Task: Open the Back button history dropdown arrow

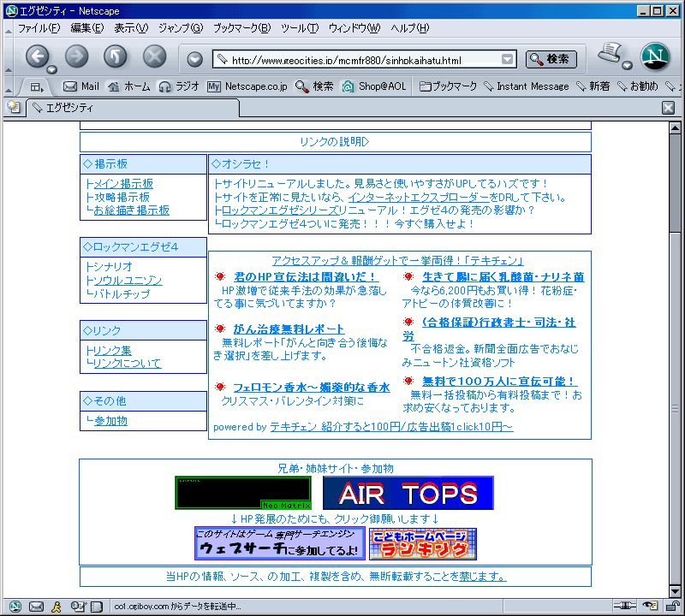Action: pyautogui.click(x=52, y=69)
